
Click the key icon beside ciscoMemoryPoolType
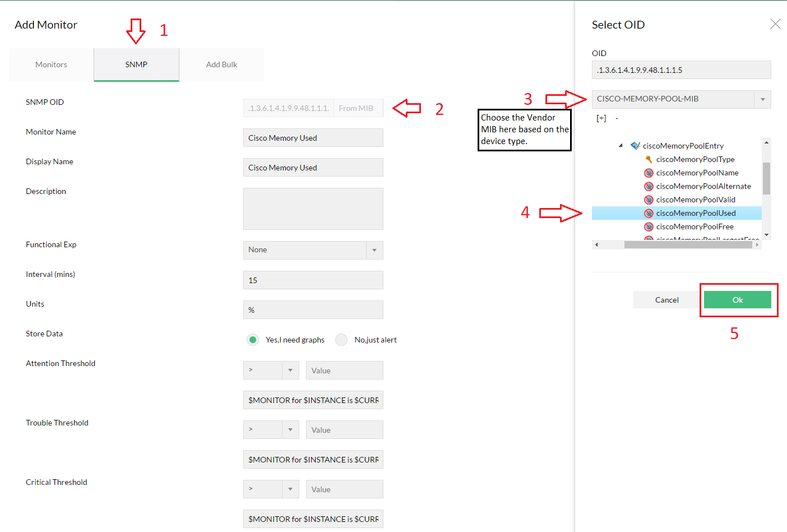click(649, 159)
